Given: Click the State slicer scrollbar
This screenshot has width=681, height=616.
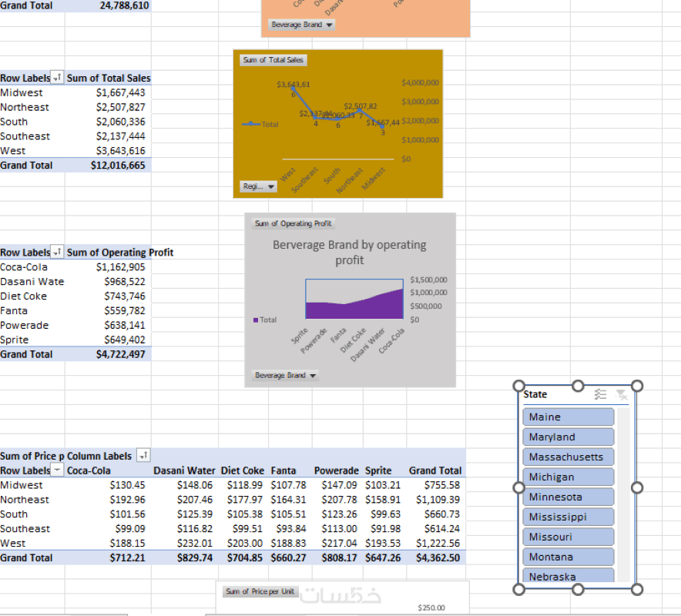Looking at the screenshot, I should click(623, 495).
